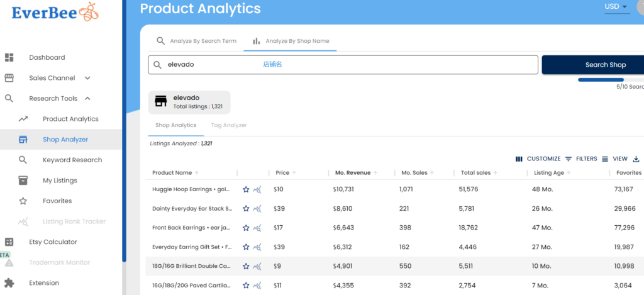Screen dimensions: 644x295
Task: Toggle favorite on 18G/16G Brilliant Double listing
Action: [246, 267]
